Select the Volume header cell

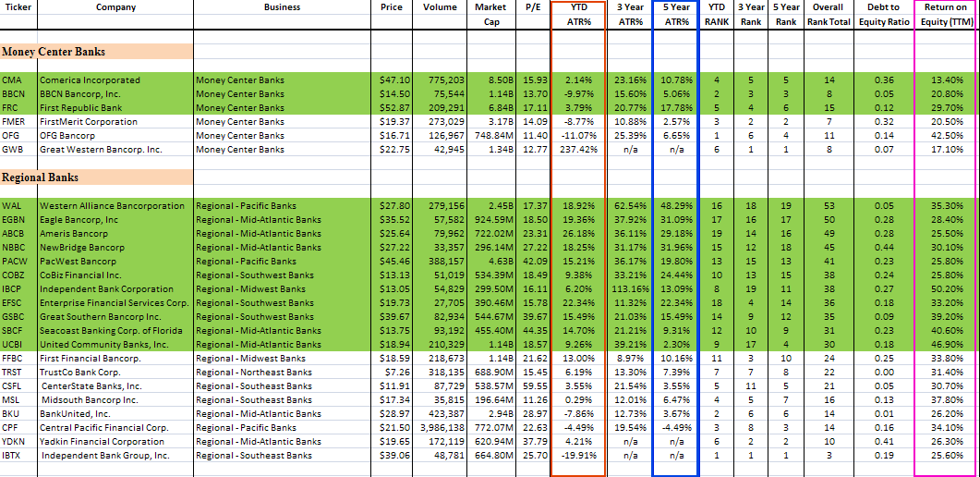(x=440, y=7)
